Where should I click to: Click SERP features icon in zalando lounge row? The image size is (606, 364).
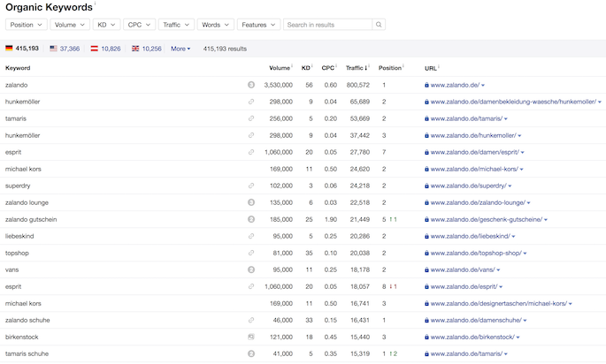coord(251,202)
